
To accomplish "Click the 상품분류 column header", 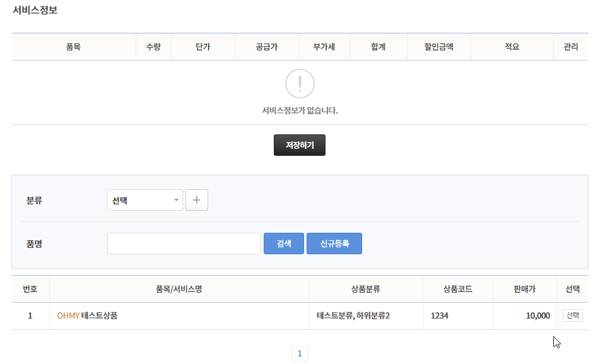I will 365,289.
